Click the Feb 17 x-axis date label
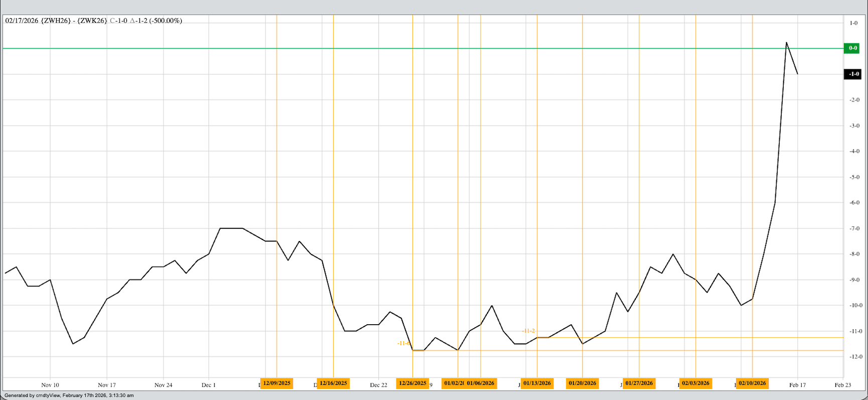Image resolution: width=868 pixels, height=400 pixels. tap(797, 385)
